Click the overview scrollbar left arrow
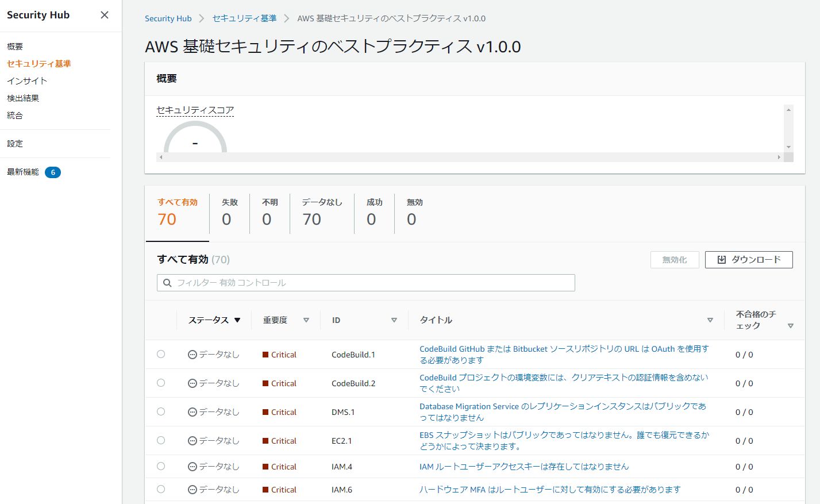This screenshot has width=820, height=504. pyautogui.click(x=161, y=157)
